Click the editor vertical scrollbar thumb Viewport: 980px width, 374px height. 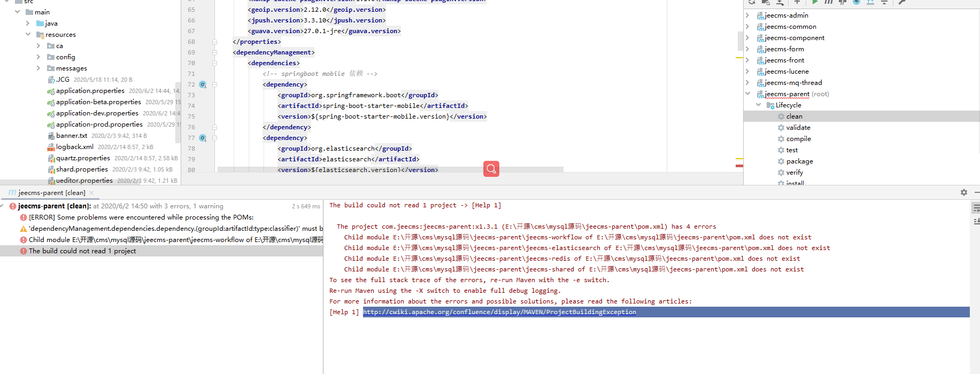740,41
